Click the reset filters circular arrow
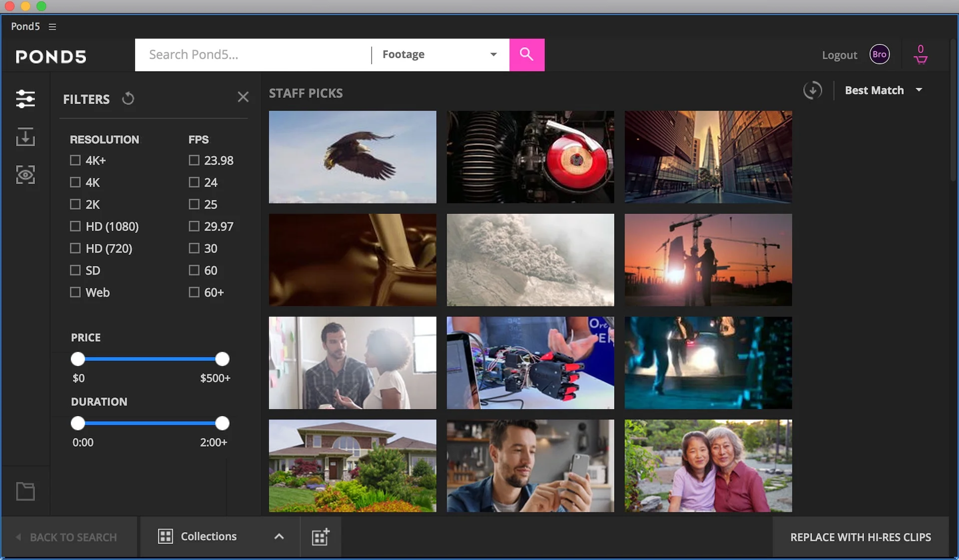This screenshot has width=959, height=560. click(128, 99)
